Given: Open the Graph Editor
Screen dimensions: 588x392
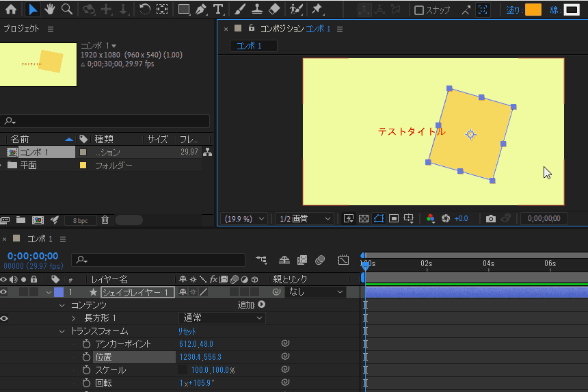Looking at the screenshot, I should (343, 259).
